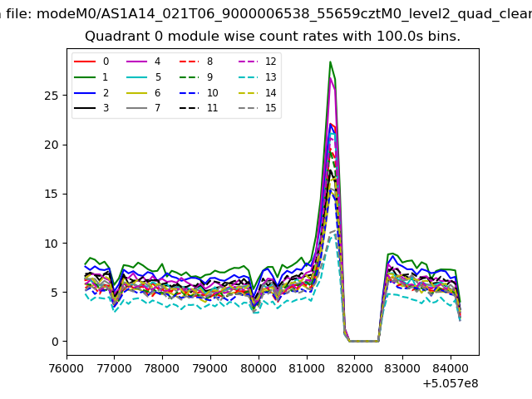Select the dashed magenta legend entry 12

pyautogui.click(x=249, y=62)
